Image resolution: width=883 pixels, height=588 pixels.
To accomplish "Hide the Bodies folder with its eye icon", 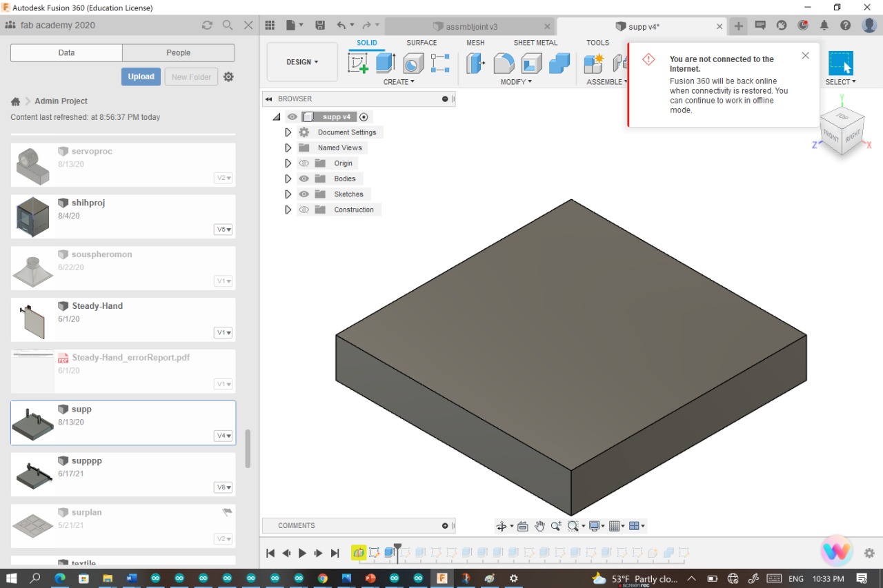I will 304,179.
